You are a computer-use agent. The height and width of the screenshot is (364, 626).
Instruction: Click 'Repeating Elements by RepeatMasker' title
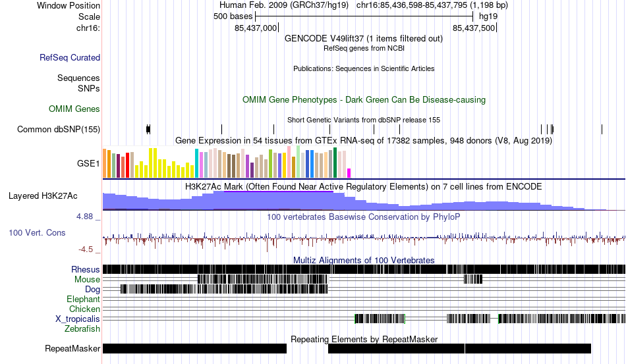[x=364, y=339]
